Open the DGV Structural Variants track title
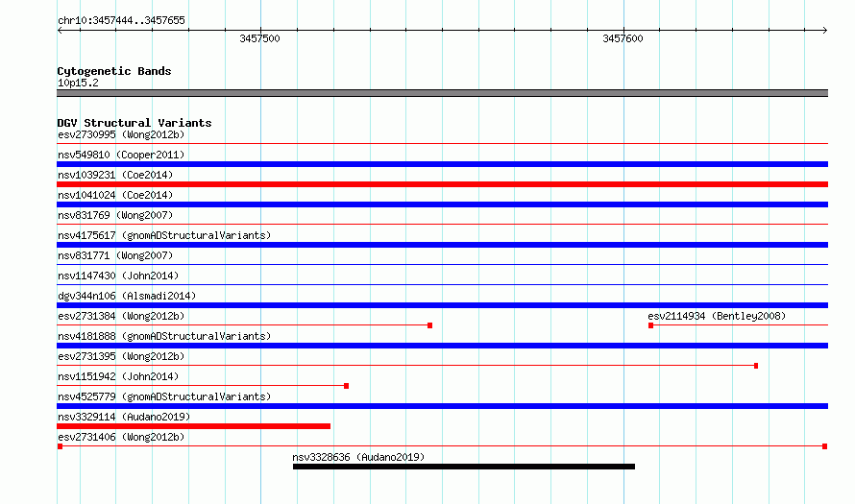The width and height of the screenshot is (855, 504). pyautogui.click(x=134, y=123)
